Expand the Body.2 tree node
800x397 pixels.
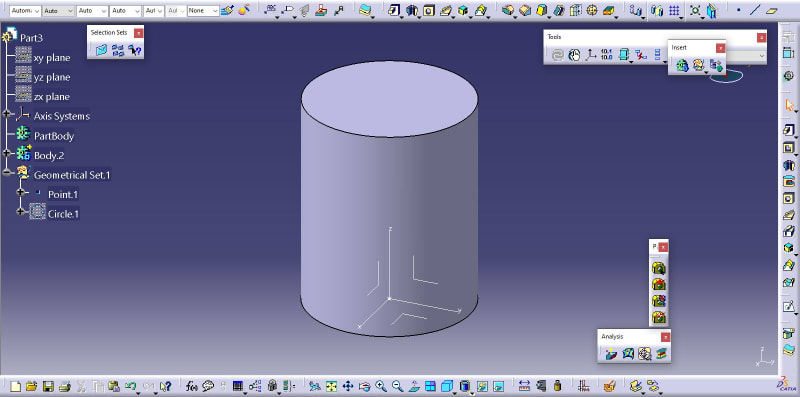point(6,153)
